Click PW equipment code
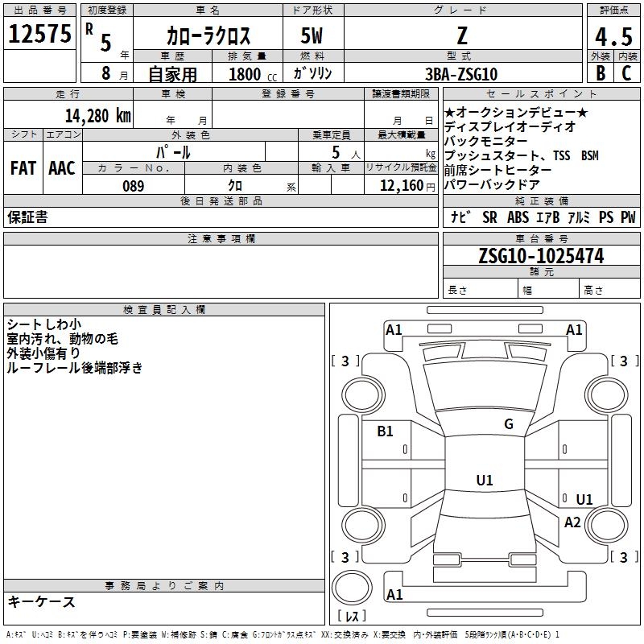 (x=628, y=217)
